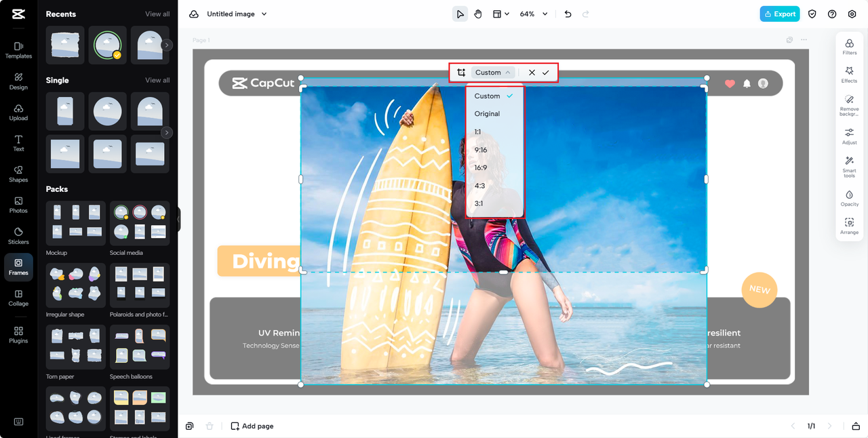The height and width of the screenshot is (438, 868).
Task: Select the circular frame in Recents
Action: pos(108,45)
